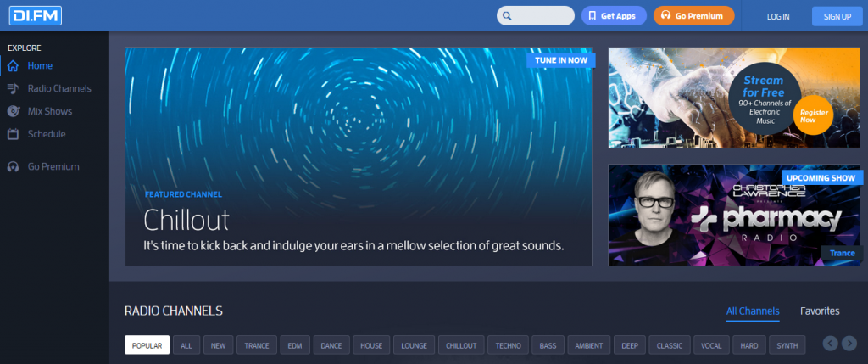Viewport: 868px width, 364px height.
Task: Click the Register Now orange circle
Action: pos(813,115)
